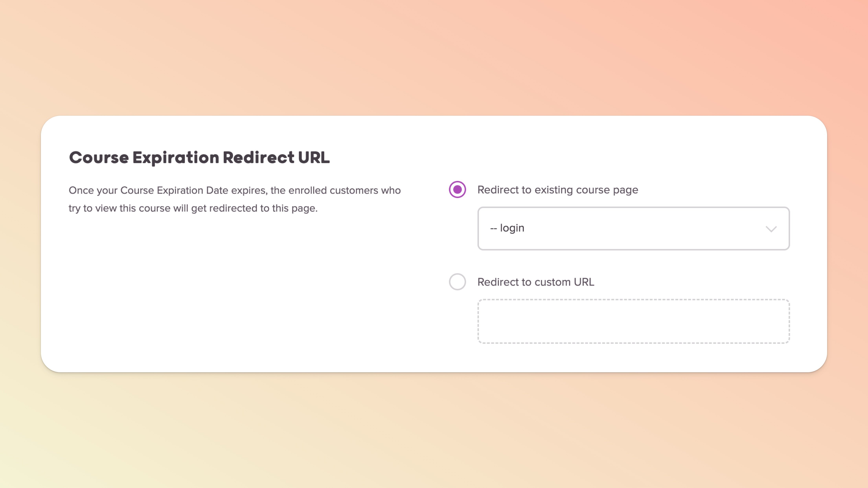Open the '-- login' course page dropdown
Screen dimensions: 868x488
[633, 228]
